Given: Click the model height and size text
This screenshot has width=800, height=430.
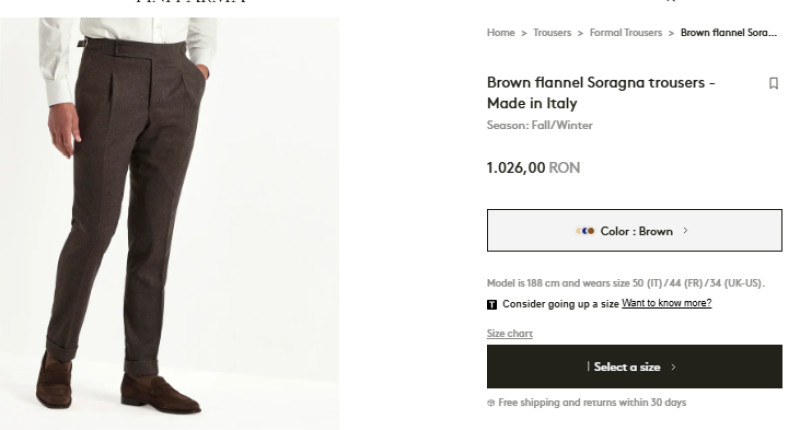Looking at the screenshot, I should tap(625, 283).
